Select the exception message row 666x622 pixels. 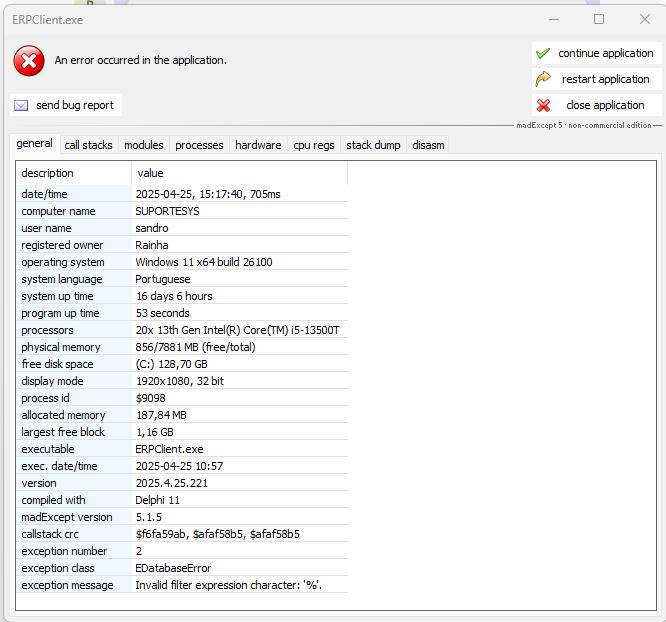click(x=67, y=585)
